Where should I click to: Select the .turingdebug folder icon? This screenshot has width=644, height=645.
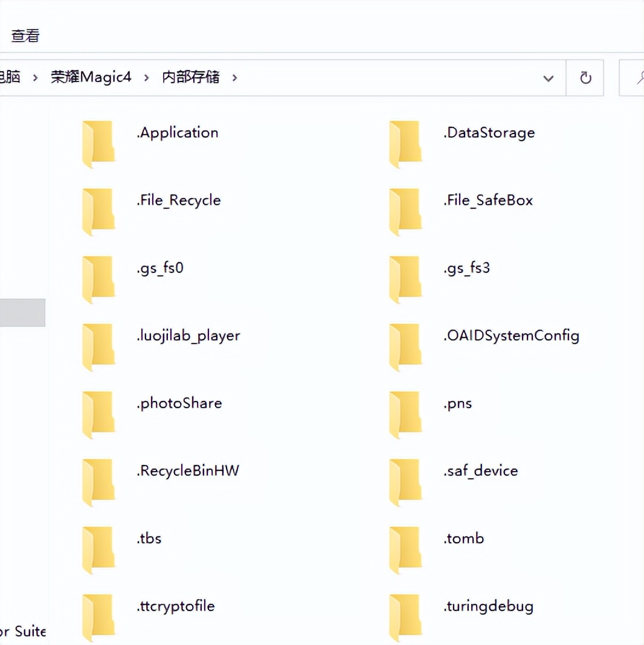(x=405, y=617)
